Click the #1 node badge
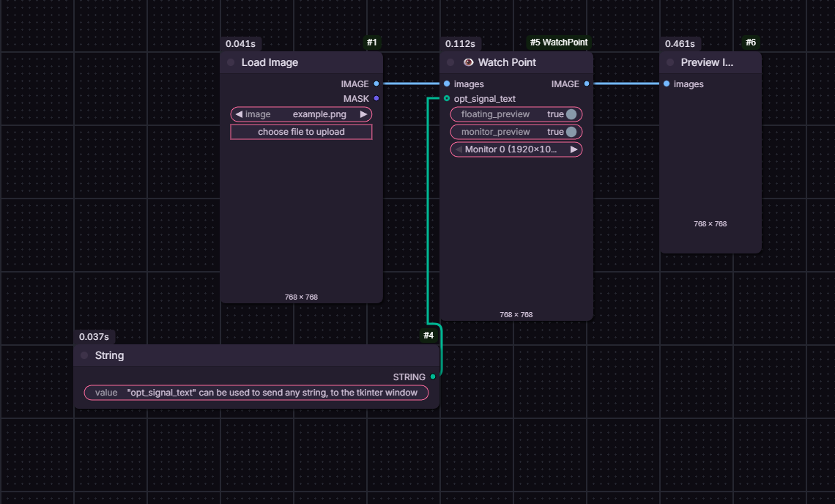Image resolution: width=835 pixels, height=504 pixels. 371,42
